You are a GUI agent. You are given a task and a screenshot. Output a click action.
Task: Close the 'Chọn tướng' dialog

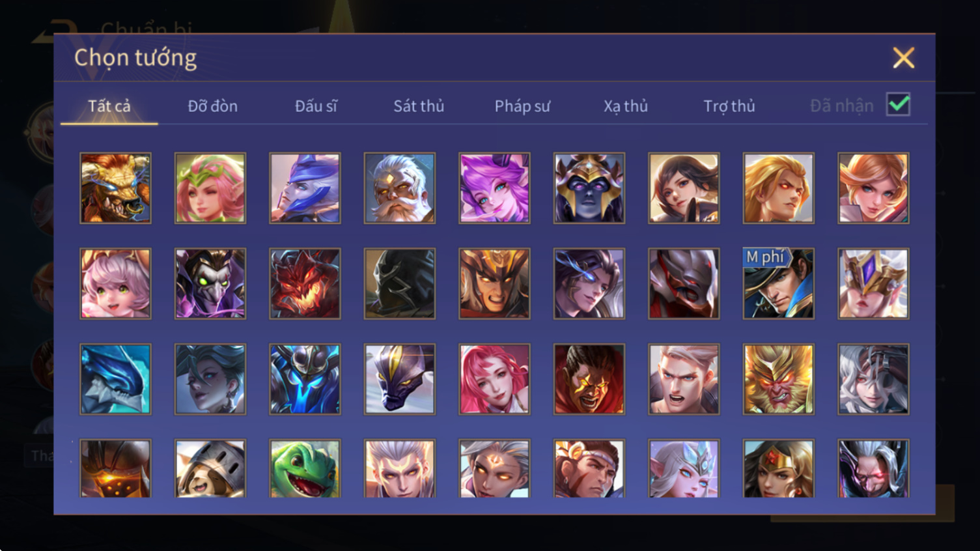[x=903, y=58]
